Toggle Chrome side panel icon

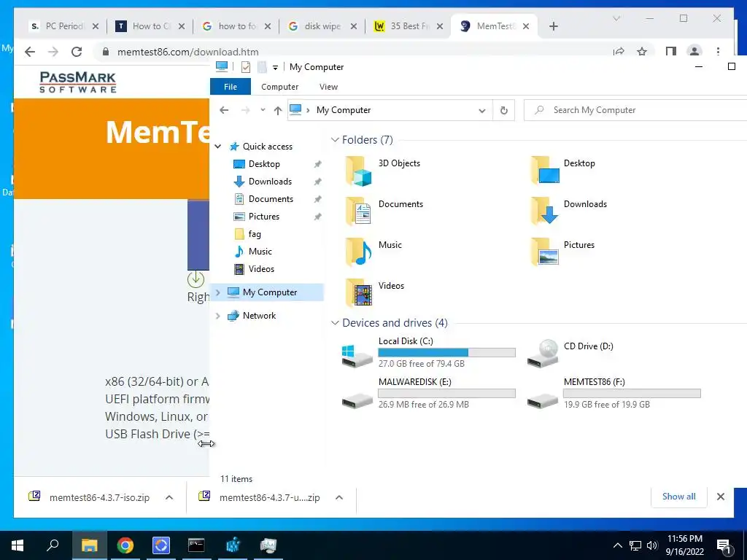671,51
